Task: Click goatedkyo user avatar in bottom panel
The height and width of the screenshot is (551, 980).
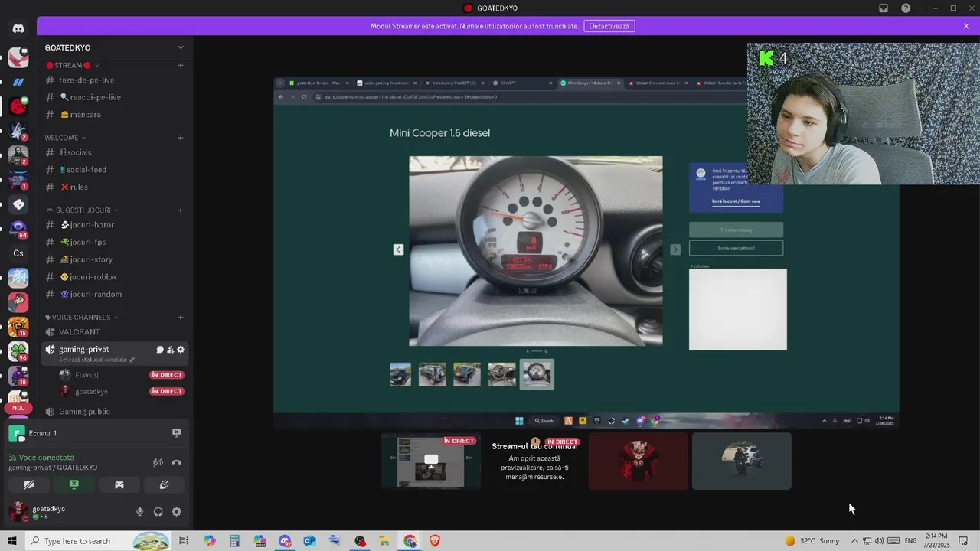Action: (x=18, y=512)
